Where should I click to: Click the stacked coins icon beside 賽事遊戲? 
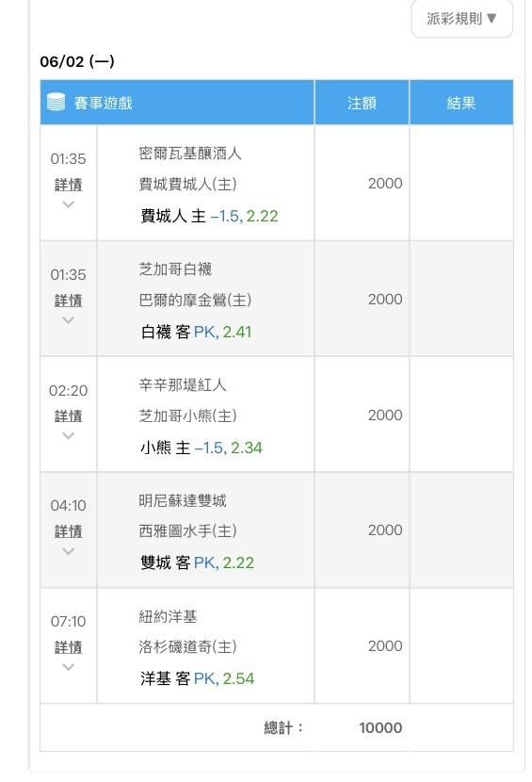56,103
